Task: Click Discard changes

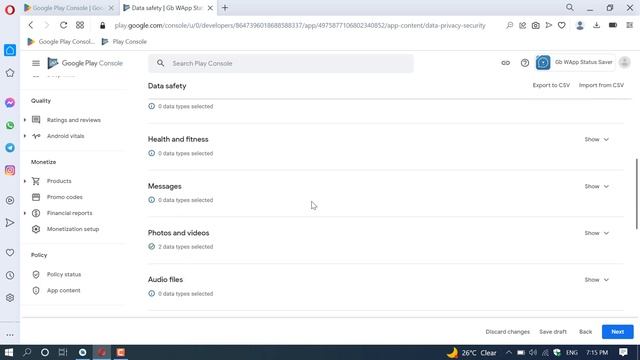Action: pyautogui.click(x=507, y=332)
